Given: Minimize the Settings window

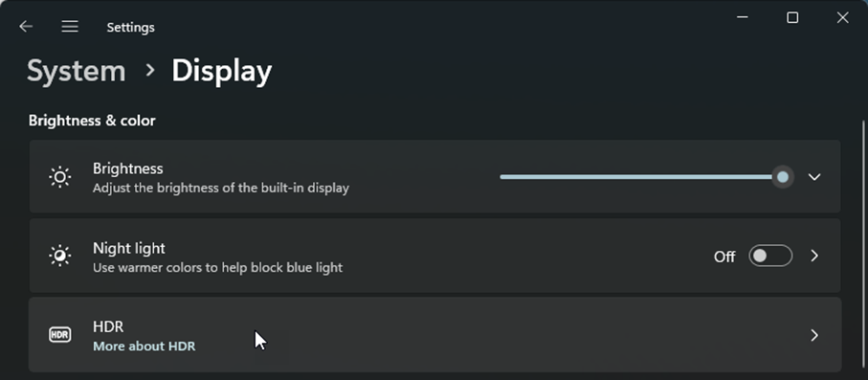Looking at the screenshot, I should (x=743, y=18).
